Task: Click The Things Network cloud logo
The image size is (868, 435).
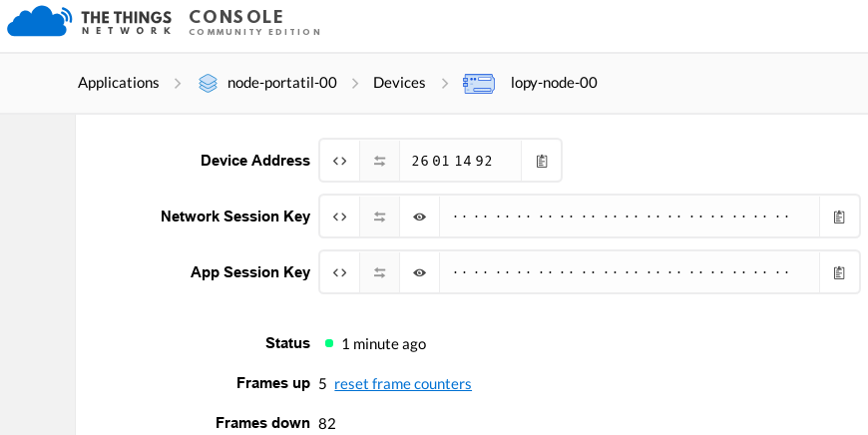Action: (40, 21)
